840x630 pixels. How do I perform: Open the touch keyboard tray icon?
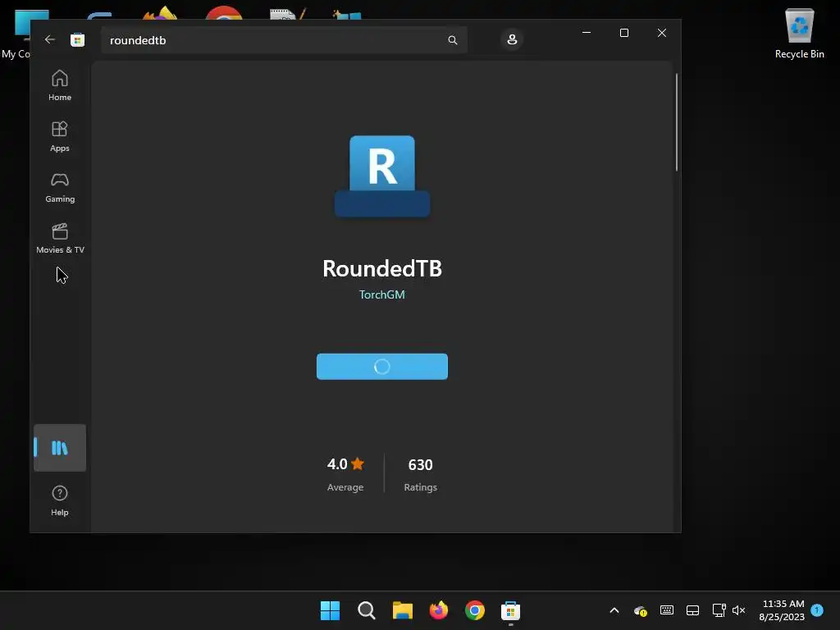pos(667,610)
